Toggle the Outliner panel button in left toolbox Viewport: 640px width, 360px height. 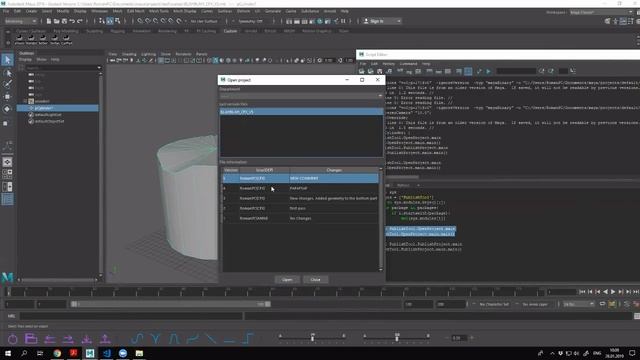(7, 199)
